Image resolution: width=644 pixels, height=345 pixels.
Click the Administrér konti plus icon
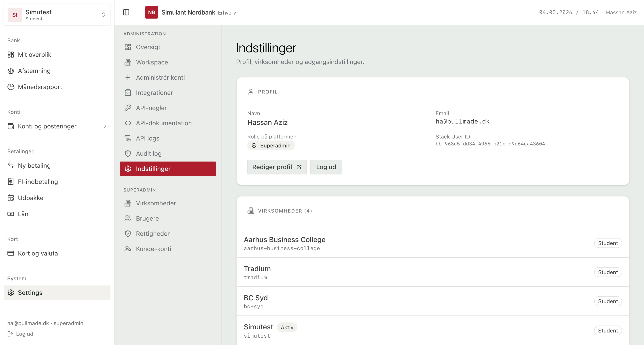(x=128, y=78)
